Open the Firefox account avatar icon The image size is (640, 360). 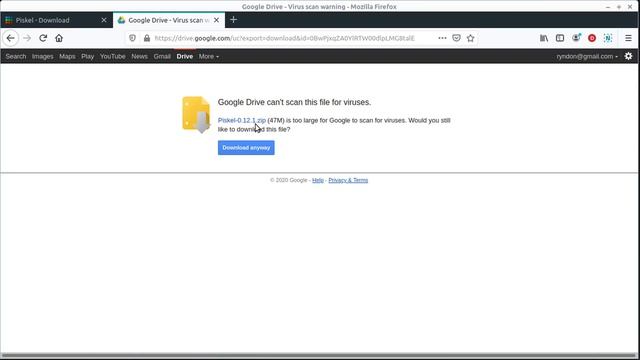[x=576, y=38]
